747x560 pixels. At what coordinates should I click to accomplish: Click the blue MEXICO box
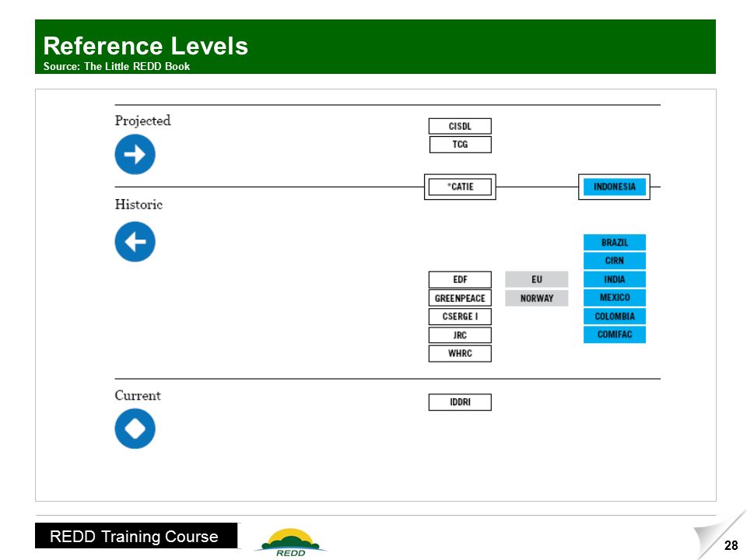point(615,298)
